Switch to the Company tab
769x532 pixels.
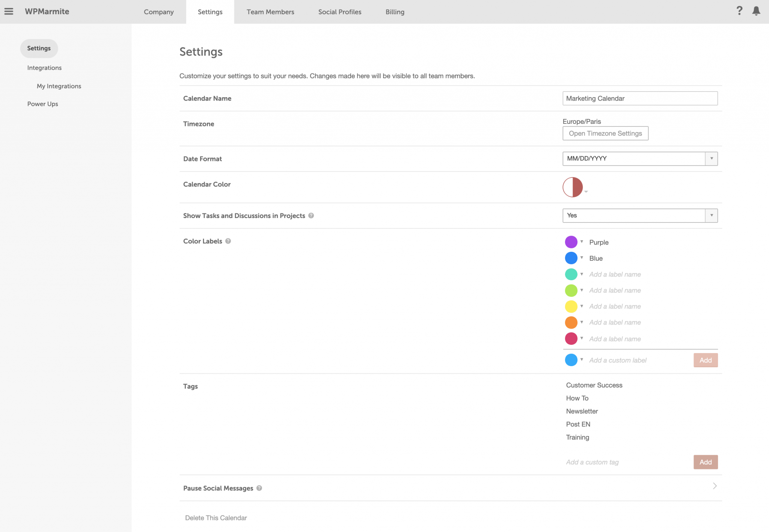tap(159, 12)
